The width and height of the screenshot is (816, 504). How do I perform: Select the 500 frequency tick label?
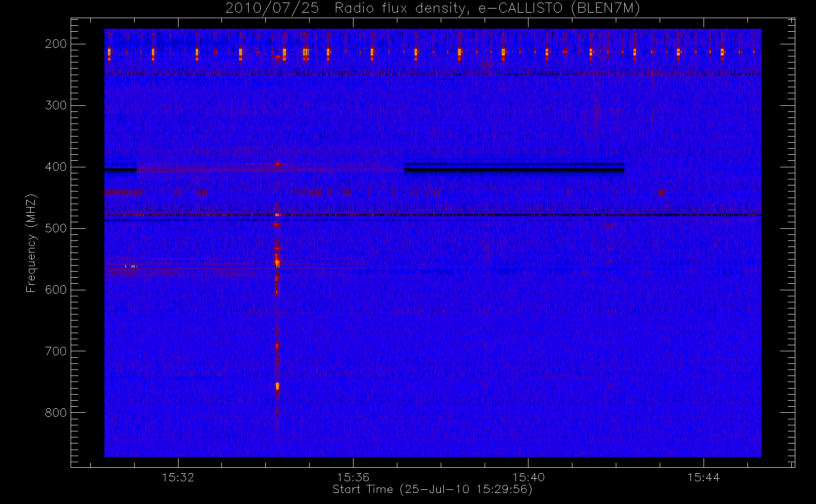pos(56,228)
